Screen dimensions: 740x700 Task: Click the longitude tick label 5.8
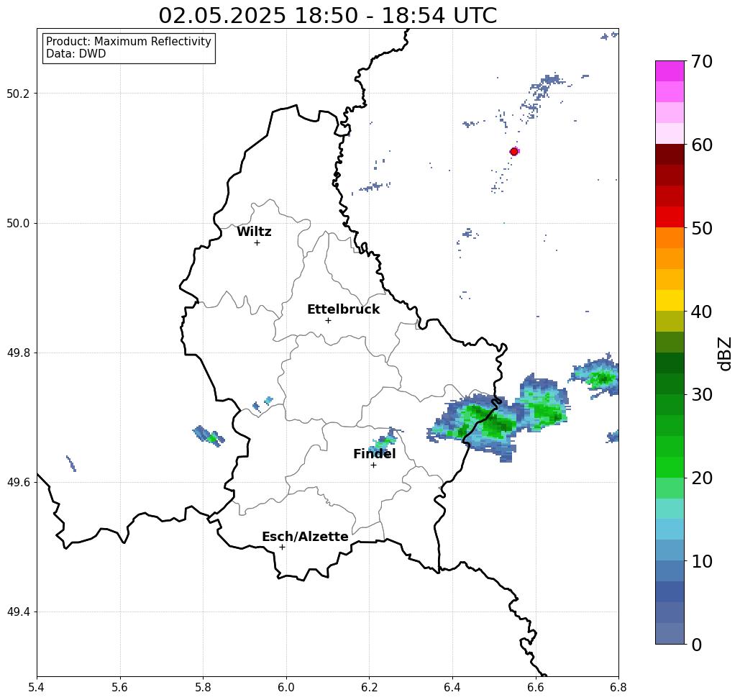pyautogui.click(x=203, y=687)
